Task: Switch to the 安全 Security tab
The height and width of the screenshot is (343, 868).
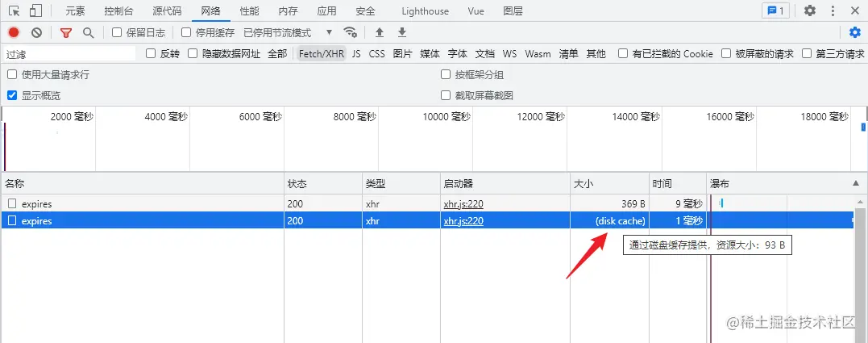Action: click(365, 11)
